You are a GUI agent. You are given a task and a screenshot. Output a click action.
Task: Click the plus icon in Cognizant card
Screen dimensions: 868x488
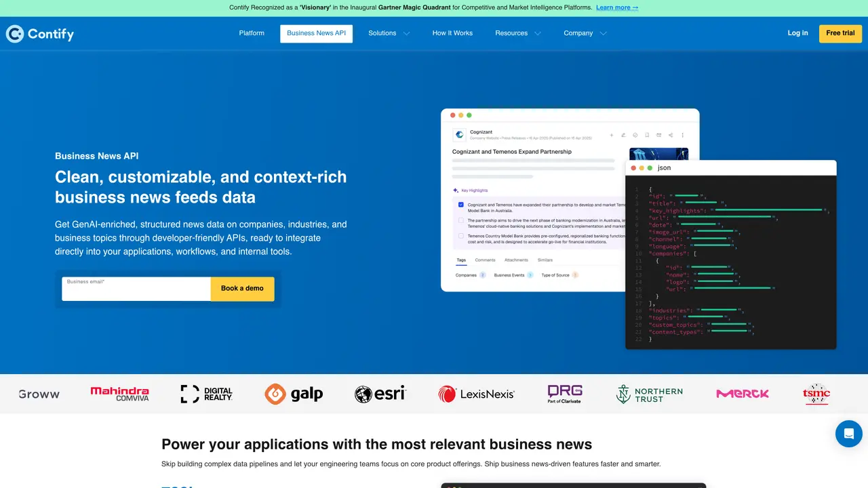[612, 135]
